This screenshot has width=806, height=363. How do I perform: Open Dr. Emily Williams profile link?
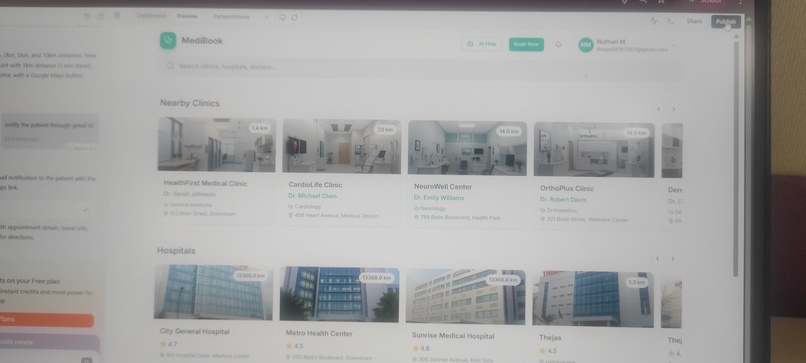[x=439, y=198]
